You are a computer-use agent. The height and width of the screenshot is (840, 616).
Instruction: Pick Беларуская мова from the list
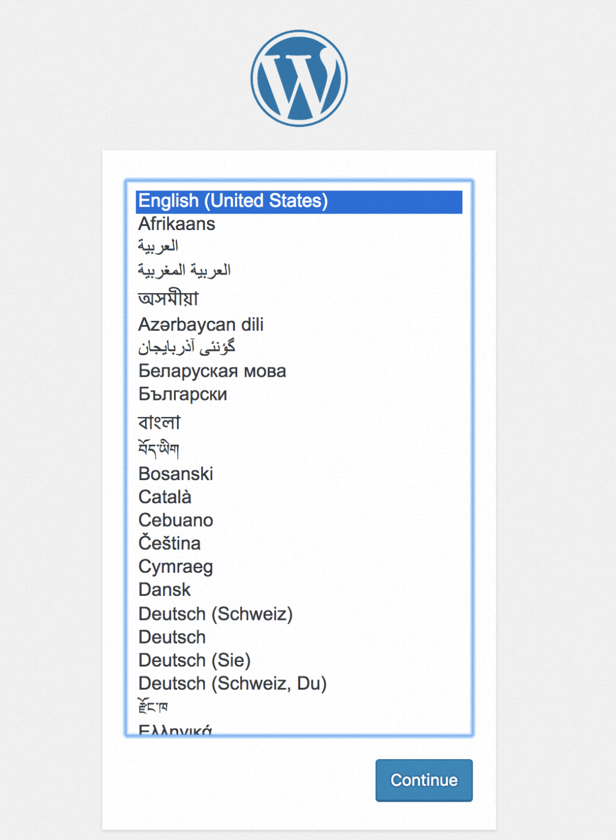click(x=212, y=371)
